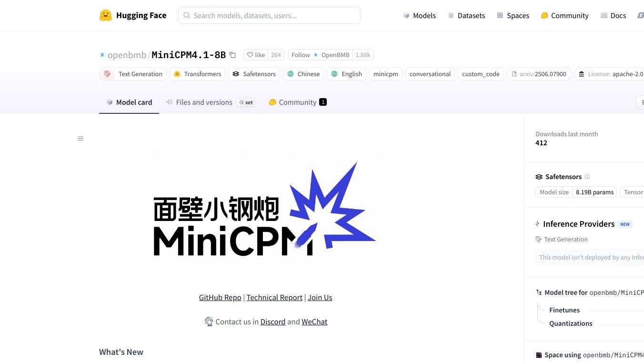The height and width of the screenshot is (362, 644).
Task: Click the Downloads last month 412 figure
Action: tap(541, 143)
